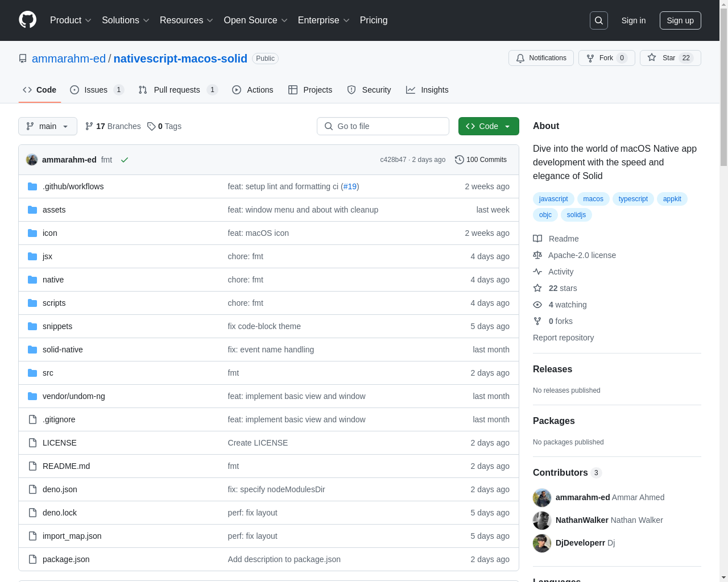Viewport: 728px width, 582px height.
Task: Expand the Open Source navigation menu
Action: pos(256,20)
